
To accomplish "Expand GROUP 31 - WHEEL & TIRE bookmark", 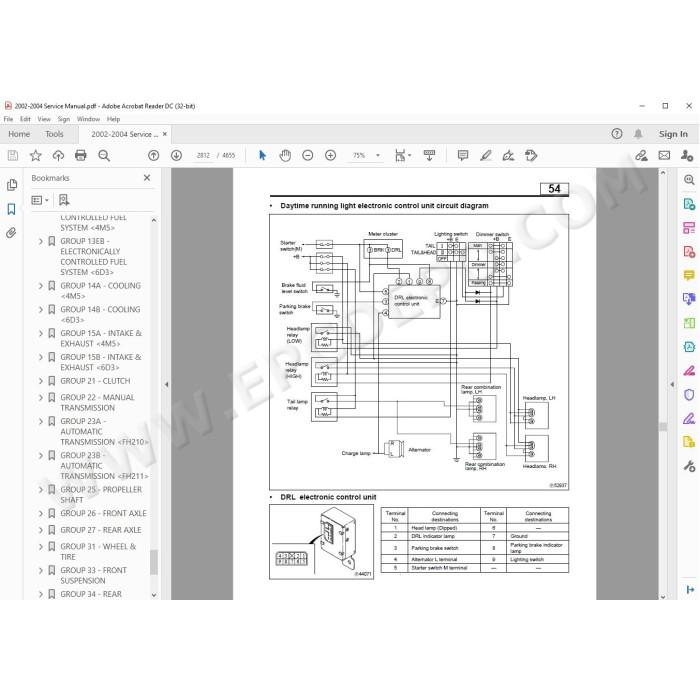I will coord(41,546).
